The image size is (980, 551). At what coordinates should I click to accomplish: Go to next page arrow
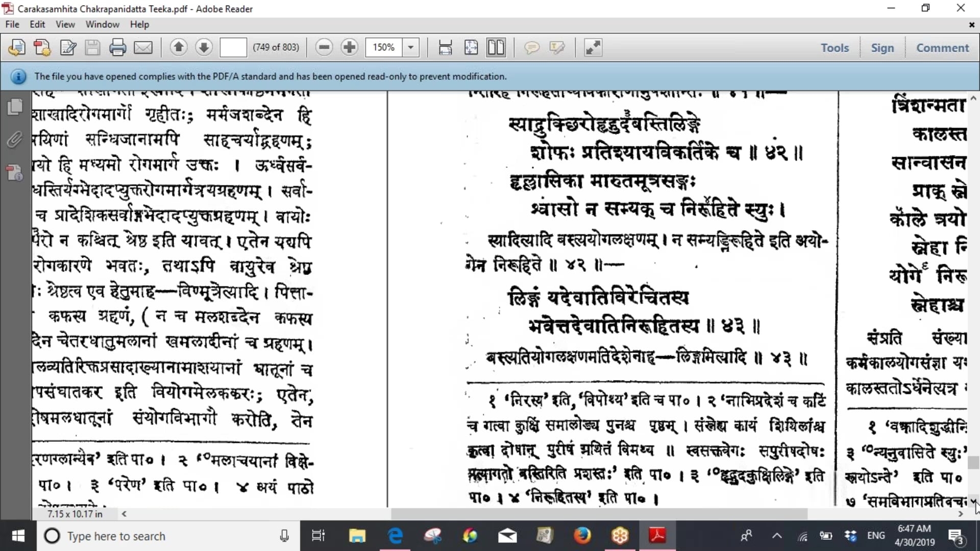(204, 47)
